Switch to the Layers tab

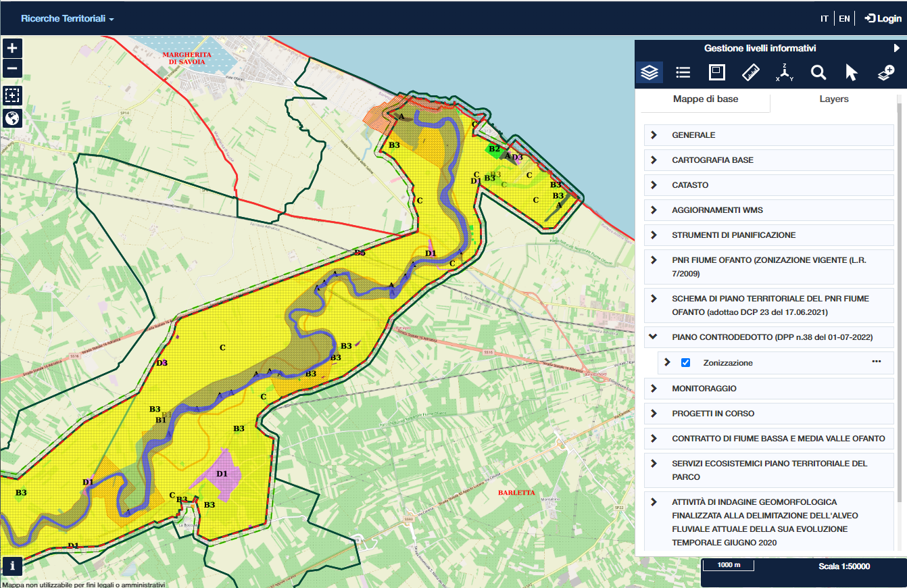click(x=834, y=99)
